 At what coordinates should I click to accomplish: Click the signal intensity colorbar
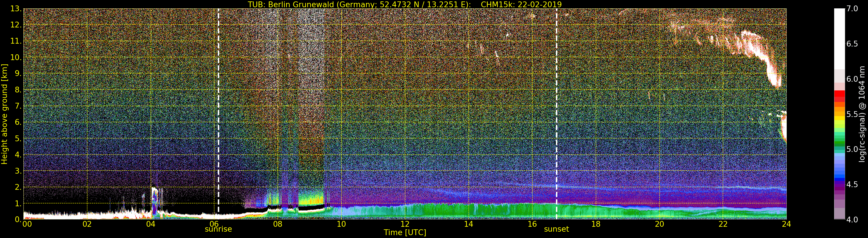(x=839, y=114)
